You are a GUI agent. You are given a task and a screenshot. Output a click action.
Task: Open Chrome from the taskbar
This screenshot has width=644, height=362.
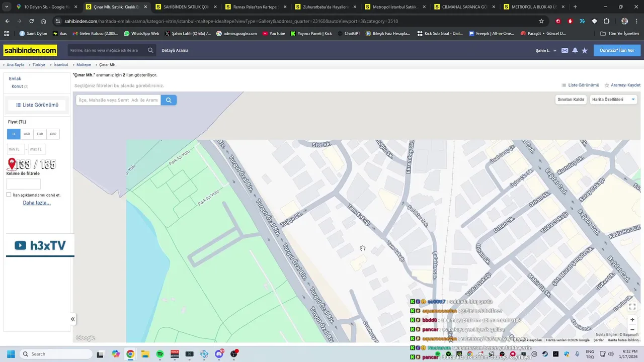130,354
